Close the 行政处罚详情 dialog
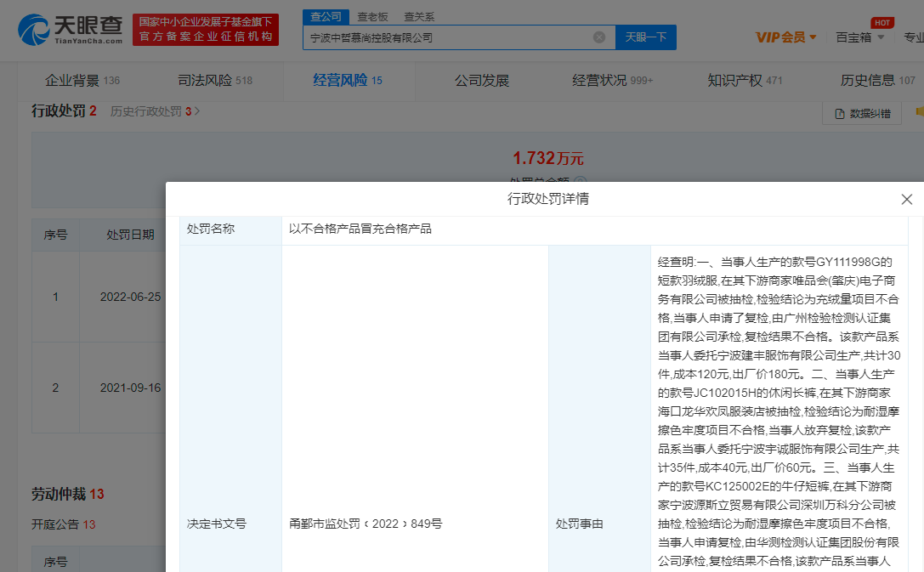The width and height of the screenshot is (924, 572). tap(906, 200)
